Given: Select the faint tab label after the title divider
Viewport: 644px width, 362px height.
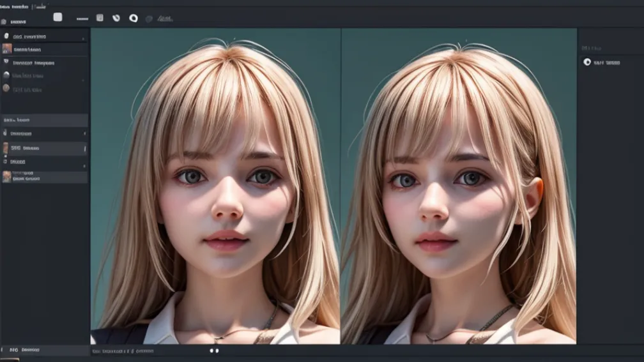Looking at the screenshot, I should click(40, 6).
